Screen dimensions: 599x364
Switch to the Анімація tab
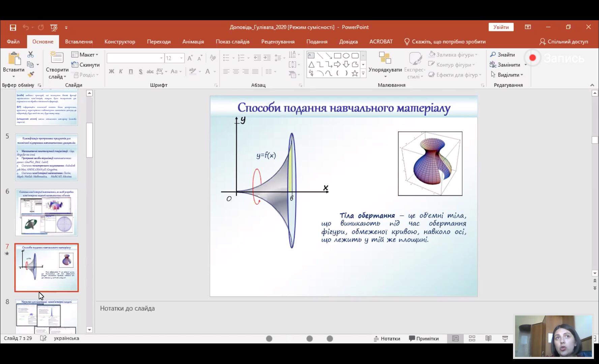coord(193,41)
